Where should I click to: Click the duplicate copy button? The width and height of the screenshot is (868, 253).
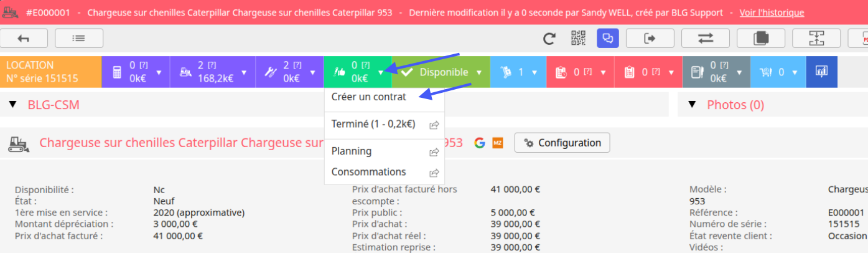click(760, 39)
